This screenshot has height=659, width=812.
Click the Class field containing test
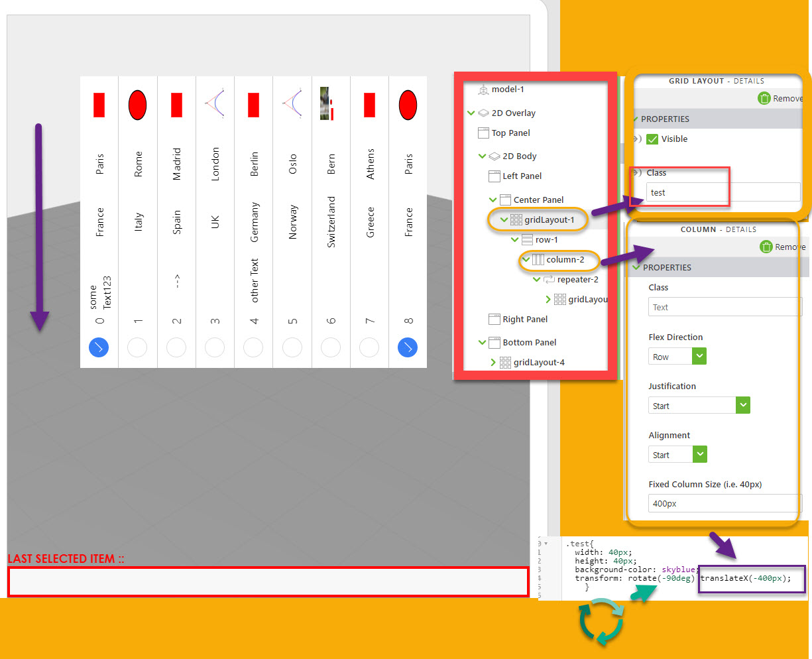[686, 192]
